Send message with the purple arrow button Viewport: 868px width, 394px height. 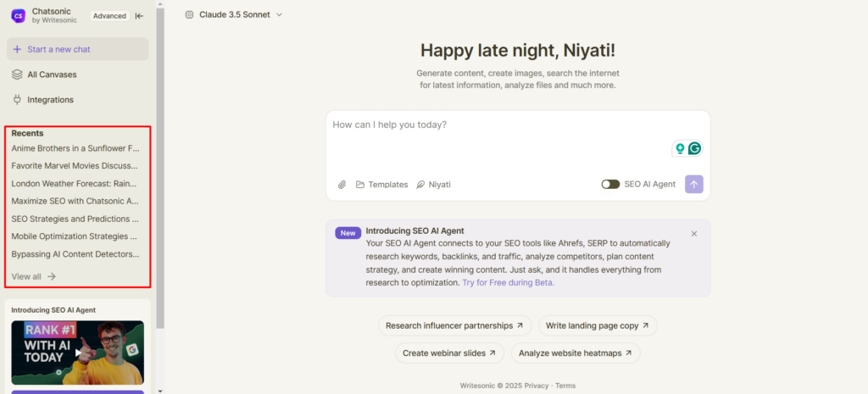694,184
